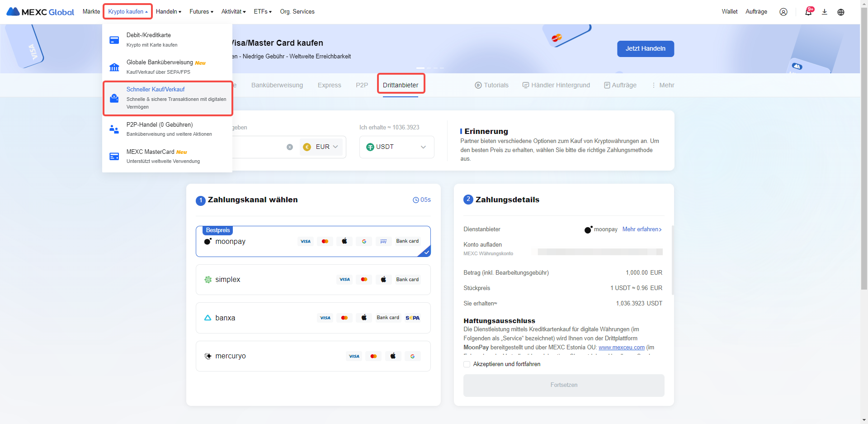Click the page vertical scrollbar
The image size is (868, 424).
pyautogui.click(x=864, y=181)
